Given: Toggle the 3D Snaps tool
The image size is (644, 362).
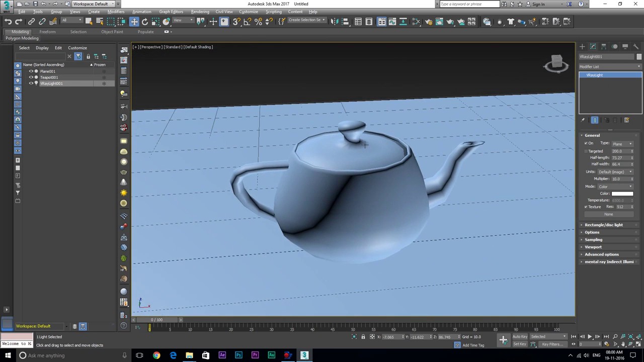Looking at the screenshot, I should coord(236,22).
